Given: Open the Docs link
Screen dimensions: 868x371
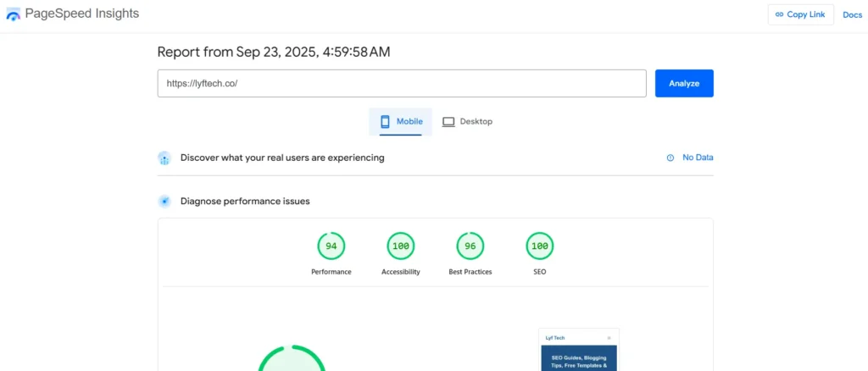Looking at the screenshot, I should [852, 15].
